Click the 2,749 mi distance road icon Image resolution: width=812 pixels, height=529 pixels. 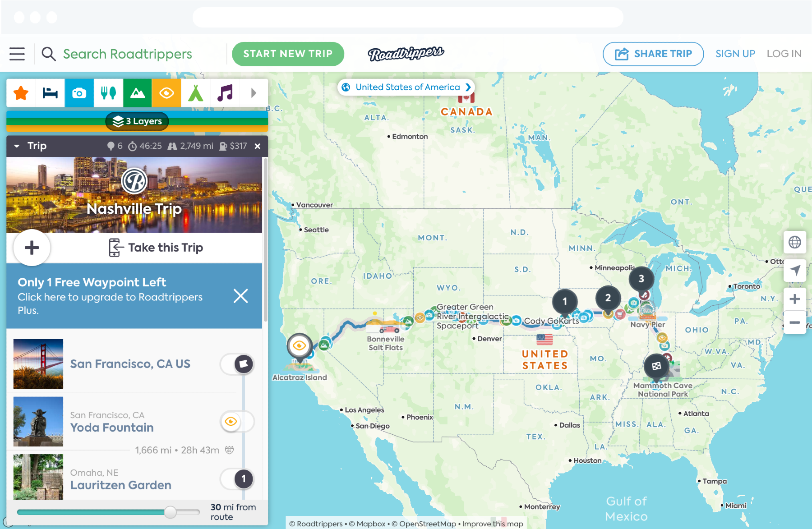[x=172, y=146]
